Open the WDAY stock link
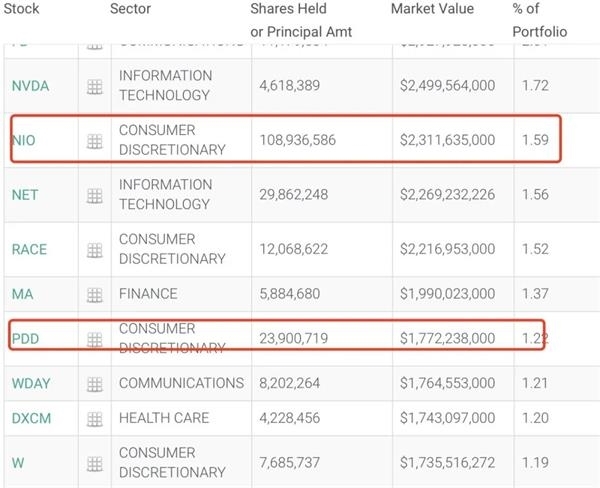 [x=31, y=383]
